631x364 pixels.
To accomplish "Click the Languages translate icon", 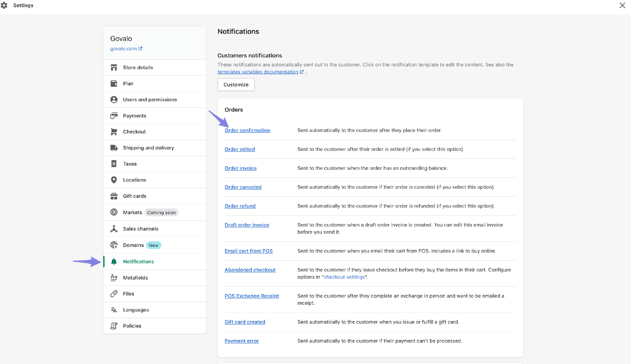I will click(114, 310).
